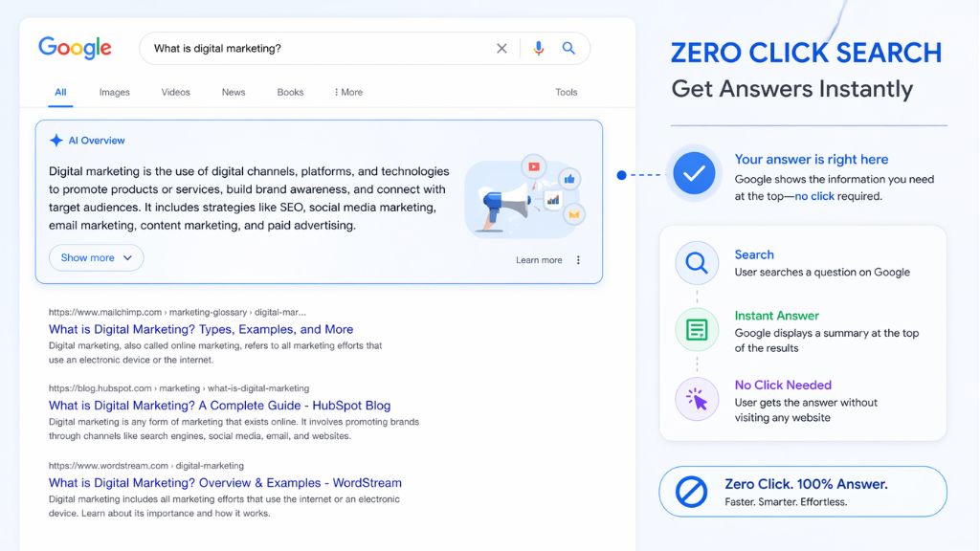This screenshot has height=551, width=980.
Task: Click the blog.hubspot.com breadcrumb URL
Action: (x=179, y=388)
